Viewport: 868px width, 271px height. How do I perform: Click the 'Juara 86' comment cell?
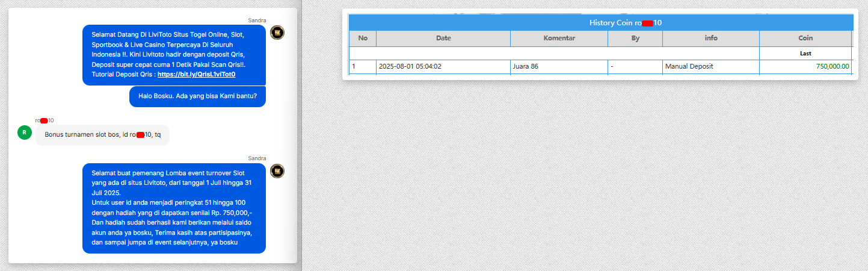[x=559, y=66]
